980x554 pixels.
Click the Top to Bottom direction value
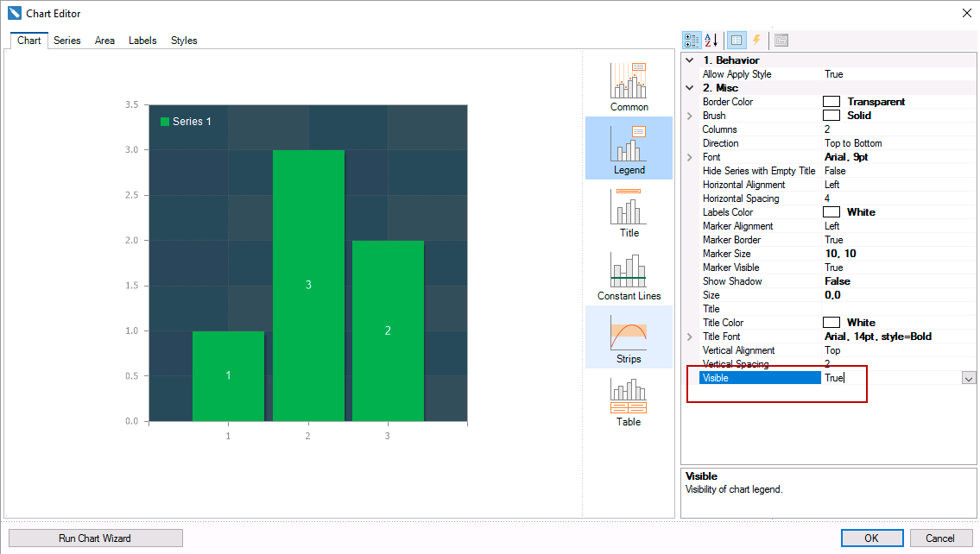coord(853,143)
